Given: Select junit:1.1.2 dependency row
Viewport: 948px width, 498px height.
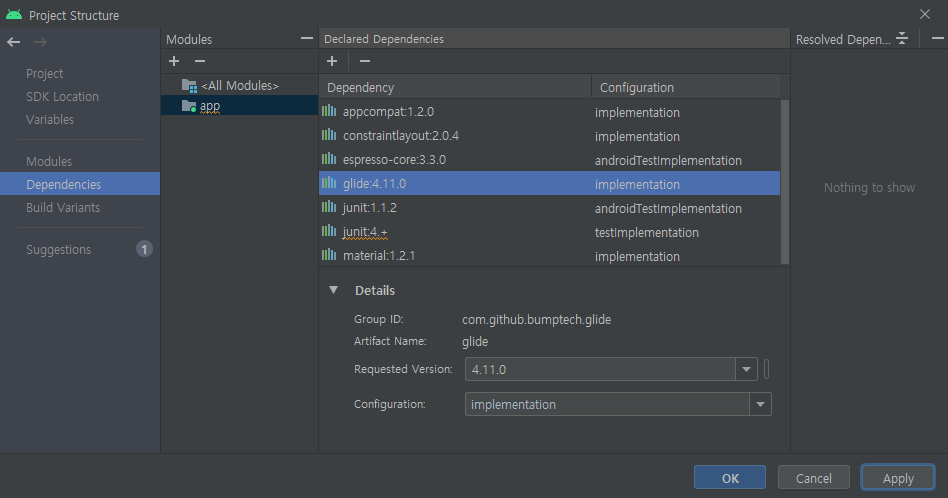Looking at the screenshot, I should click(x=549, y=207).
